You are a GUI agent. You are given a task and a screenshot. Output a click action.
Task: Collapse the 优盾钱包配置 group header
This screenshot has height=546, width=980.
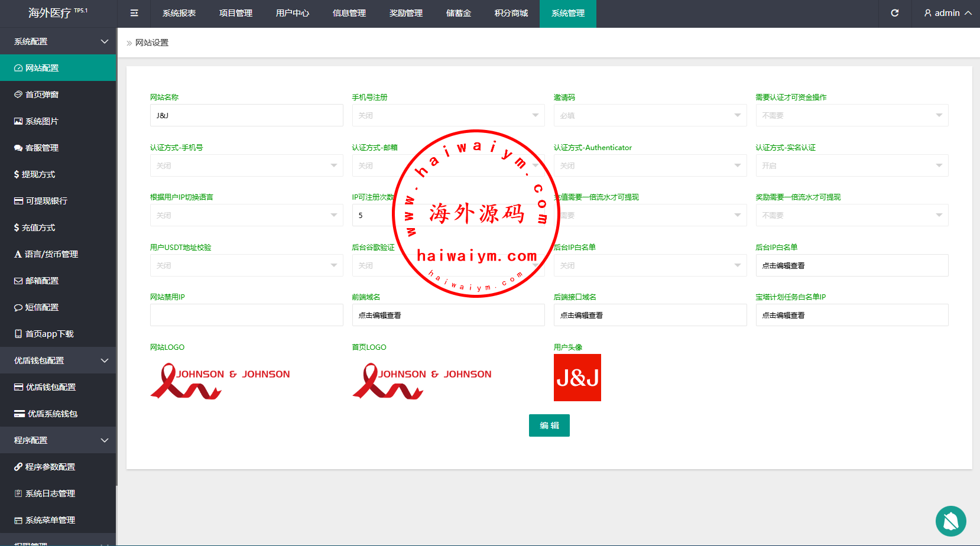click(58, 360)
